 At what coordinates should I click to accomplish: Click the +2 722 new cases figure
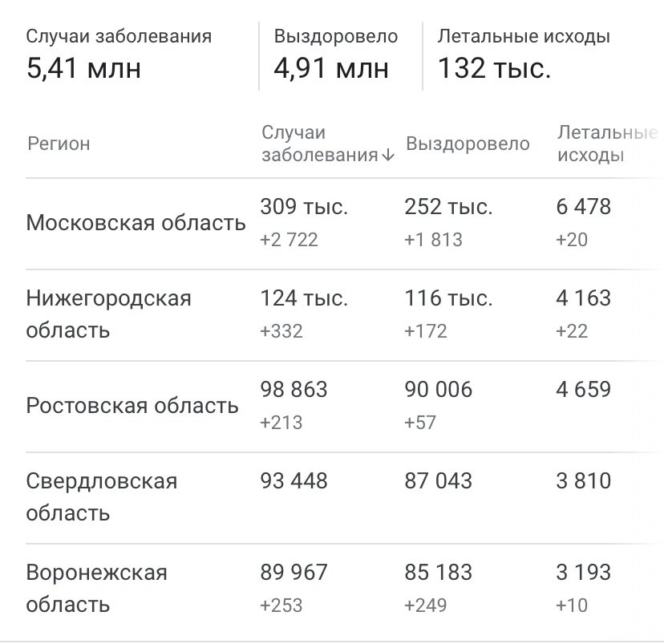pyautogui.click(x=289, y=240)
